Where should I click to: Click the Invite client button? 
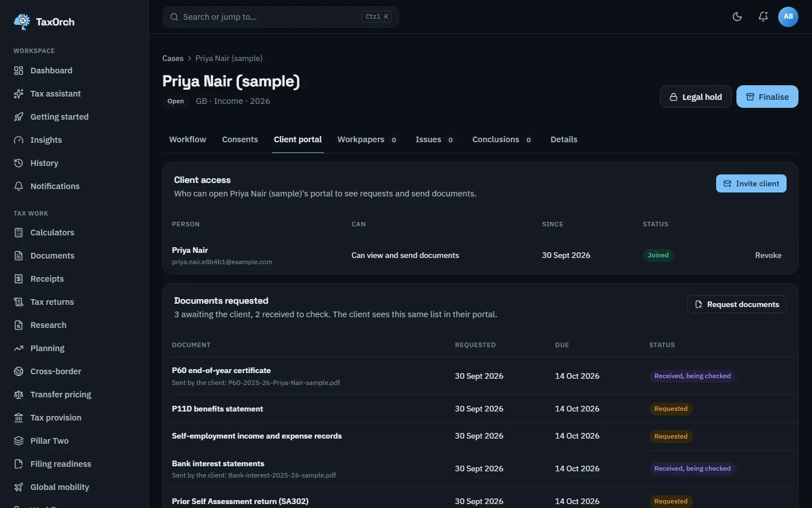point(751,183)
